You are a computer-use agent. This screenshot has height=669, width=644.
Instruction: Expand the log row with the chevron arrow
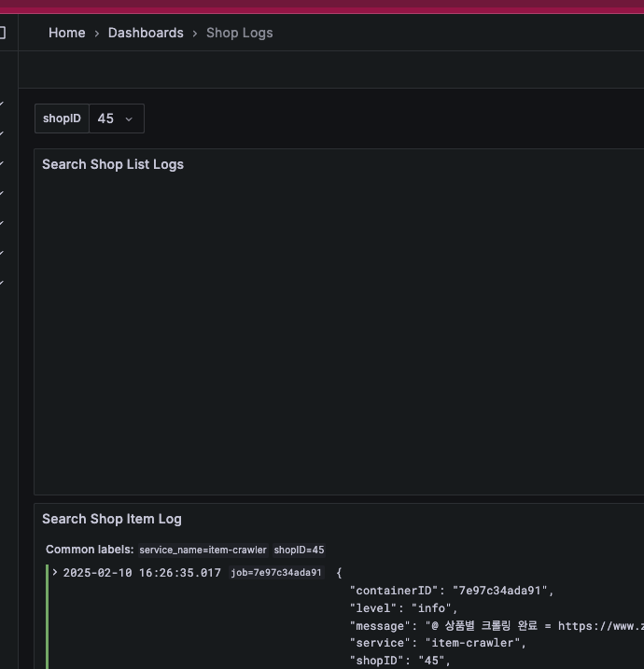55,572
